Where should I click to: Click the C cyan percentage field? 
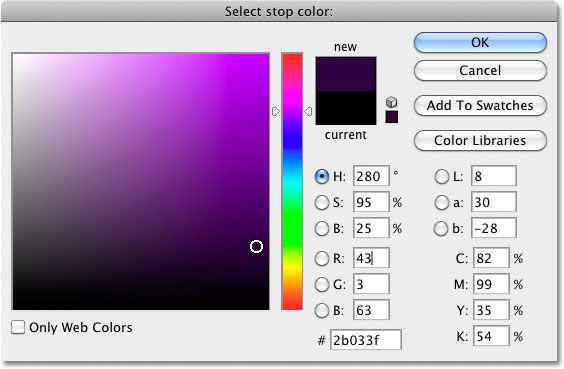(491, 258)
